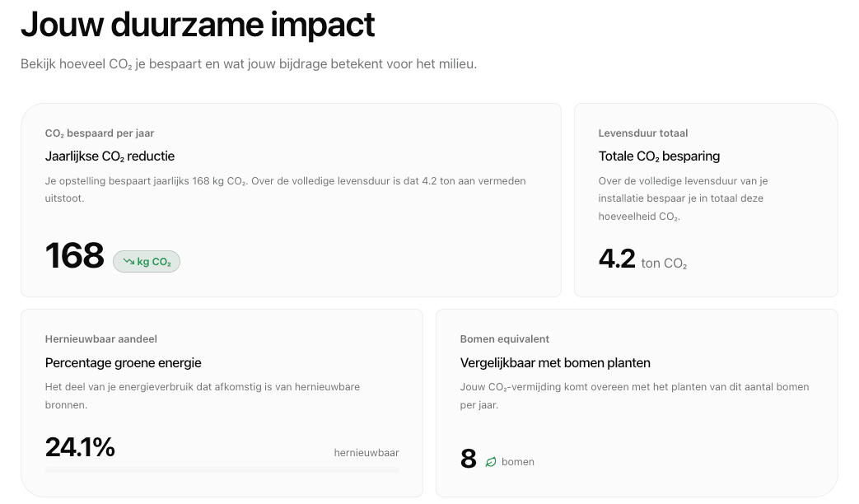Select the green leaf icon next to bomen
Viewport: 859px width, 504px height.
(492, 461)
